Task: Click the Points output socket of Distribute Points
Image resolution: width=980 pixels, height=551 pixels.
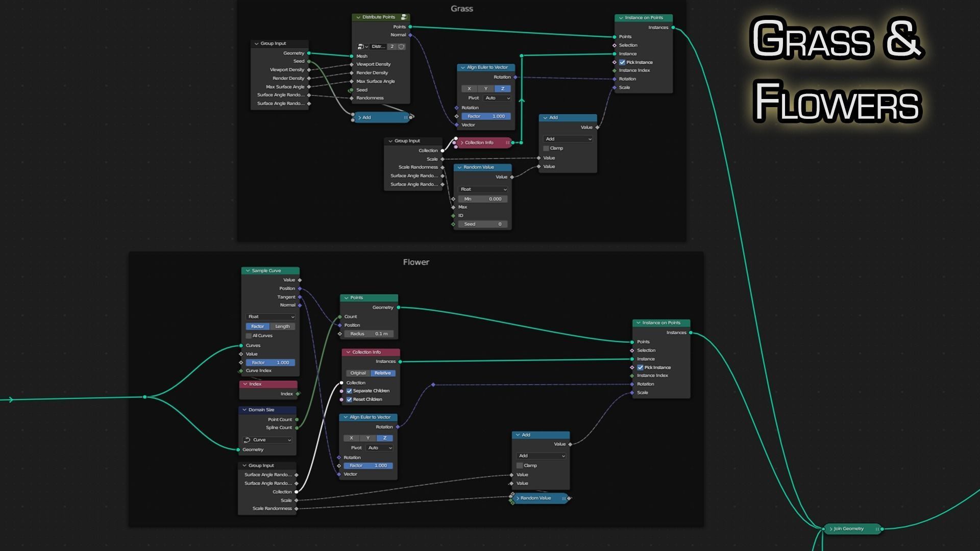Action: pos(410,27)
